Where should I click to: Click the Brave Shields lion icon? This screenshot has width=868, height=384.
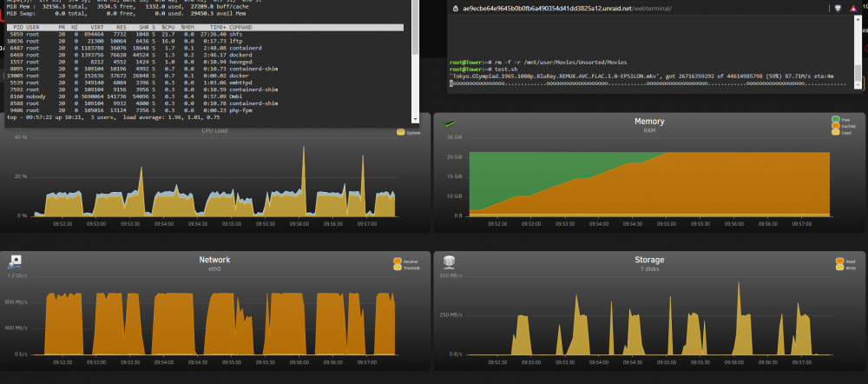[839, 9]
